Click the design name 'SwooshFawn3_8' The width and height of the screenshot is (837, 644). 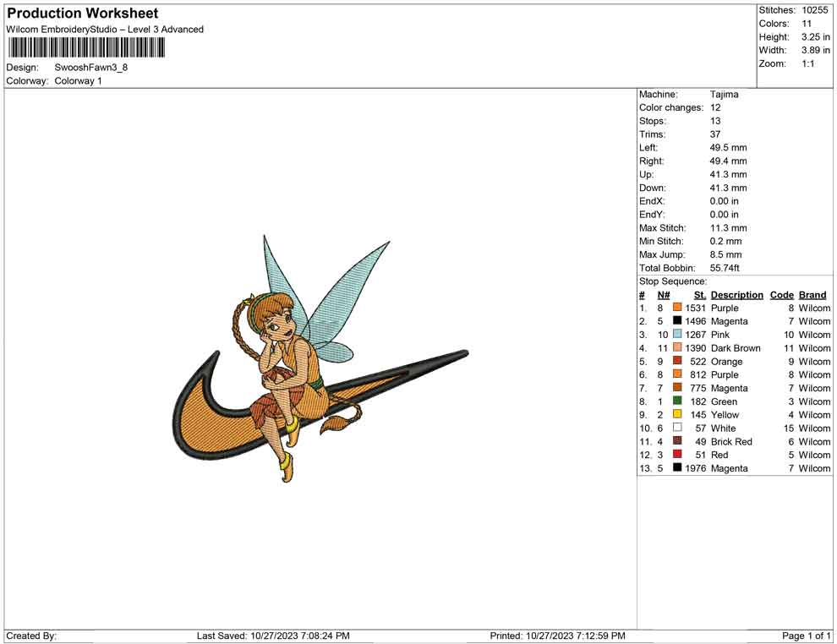91,68
